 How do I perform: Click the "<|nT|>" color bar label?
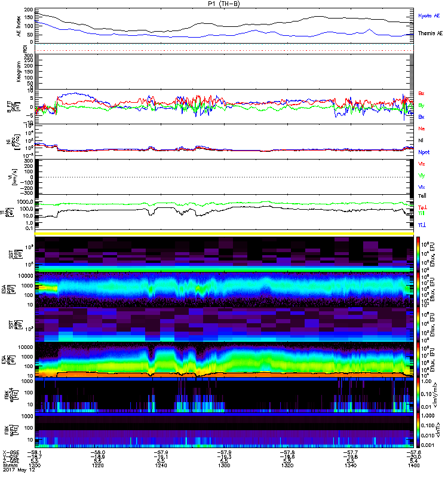(x=439, y=430)
